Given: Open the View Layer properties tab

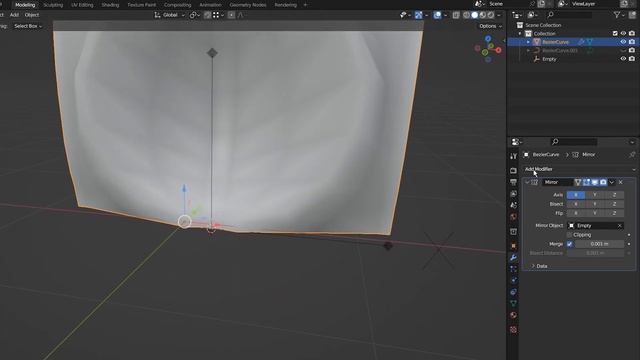Looking at the screenshot, I should [x=513, y=193].
